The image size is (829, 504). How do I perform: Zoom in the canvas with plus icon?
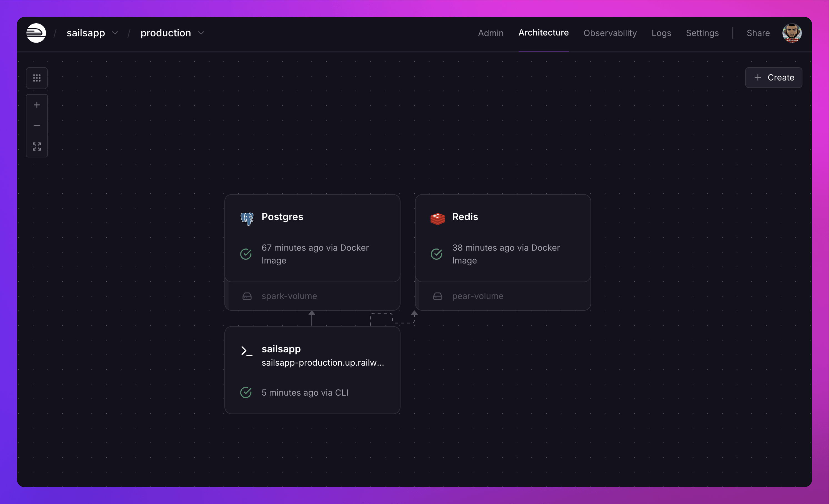[x=37, y=105]
